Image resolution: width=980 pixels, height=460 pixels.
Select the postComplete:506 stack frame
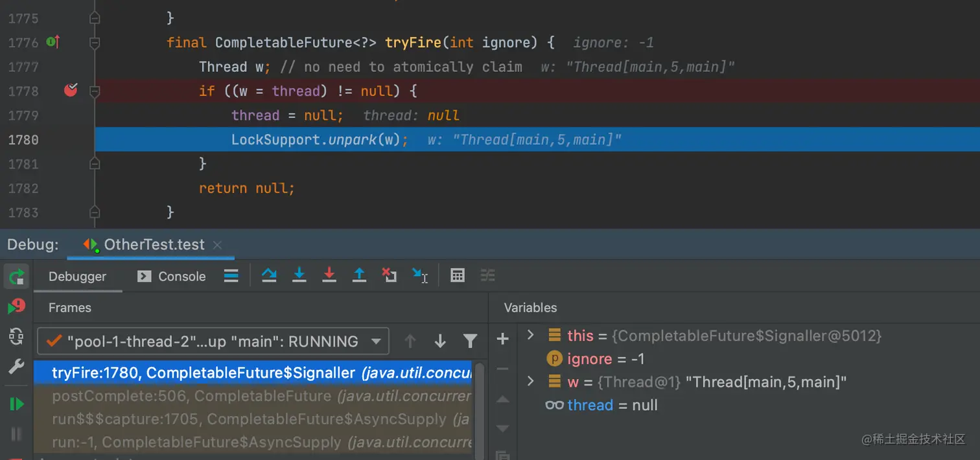tap(253, 396)
